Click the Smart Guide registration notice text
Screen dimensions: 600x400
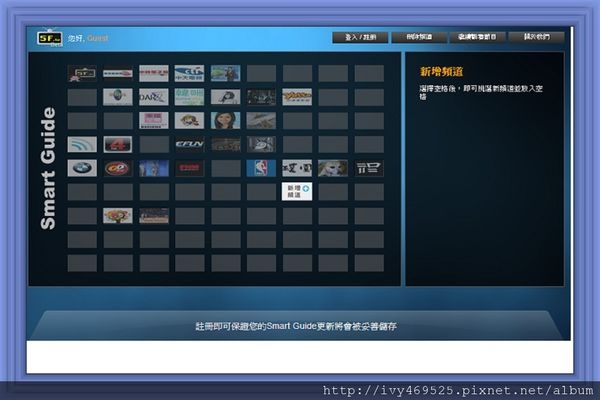pyautogui.click(x=296, y=326)
